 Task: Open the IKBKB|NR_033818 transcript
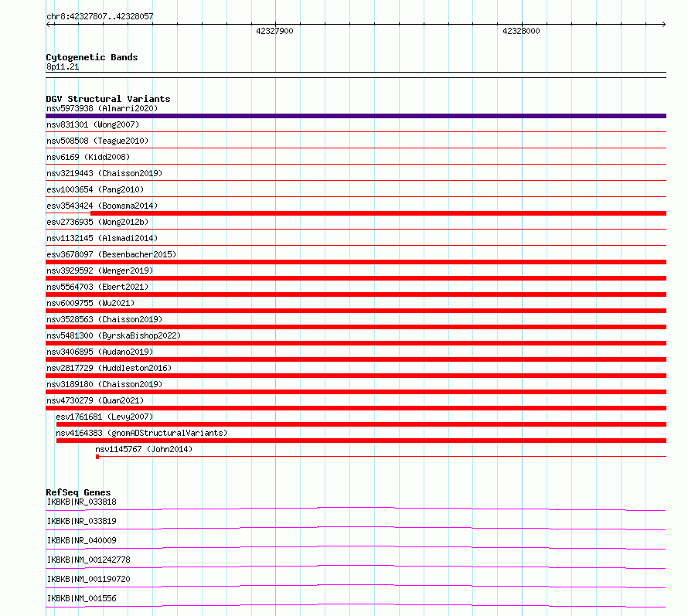(82, 502)
